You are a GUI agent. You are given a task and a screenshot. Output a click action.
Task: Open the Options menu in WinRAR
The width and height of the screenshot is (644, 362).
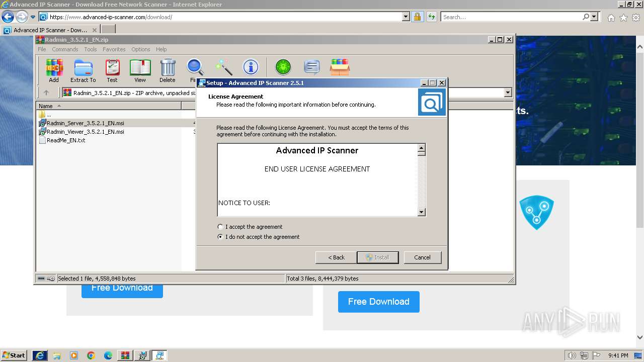point(141,49)
